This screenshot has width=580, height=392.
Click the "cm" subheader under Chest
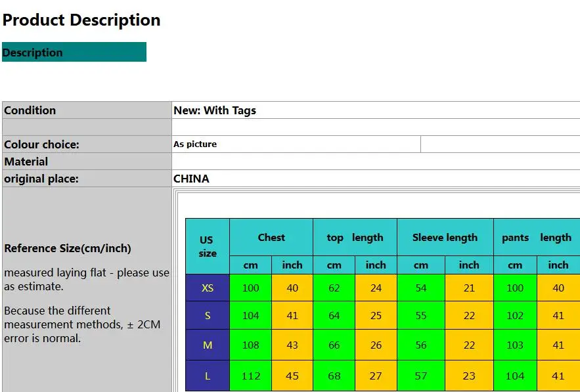tap(250, 265)
